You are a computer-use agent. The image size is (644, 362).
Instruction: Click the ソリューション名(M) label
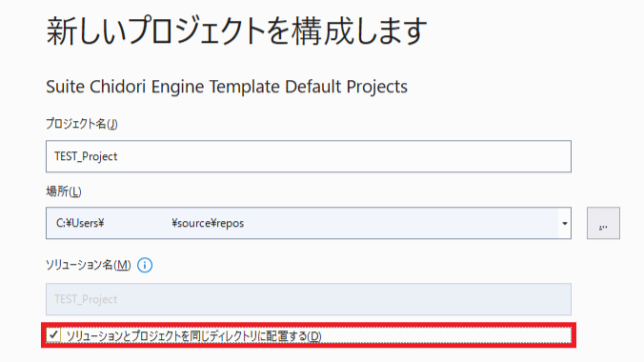pyautogui.click(x=89, y=265)
